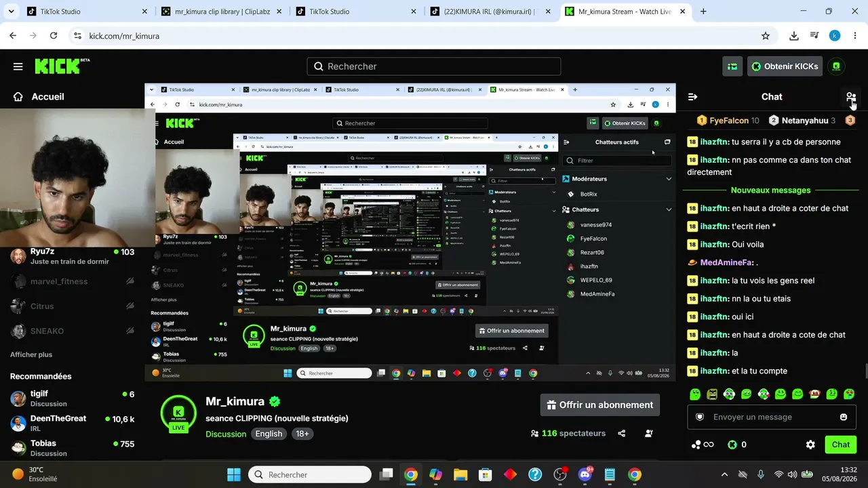Open Microsoft Store from the taskbar
868x488 pixels.
[485, 474]
